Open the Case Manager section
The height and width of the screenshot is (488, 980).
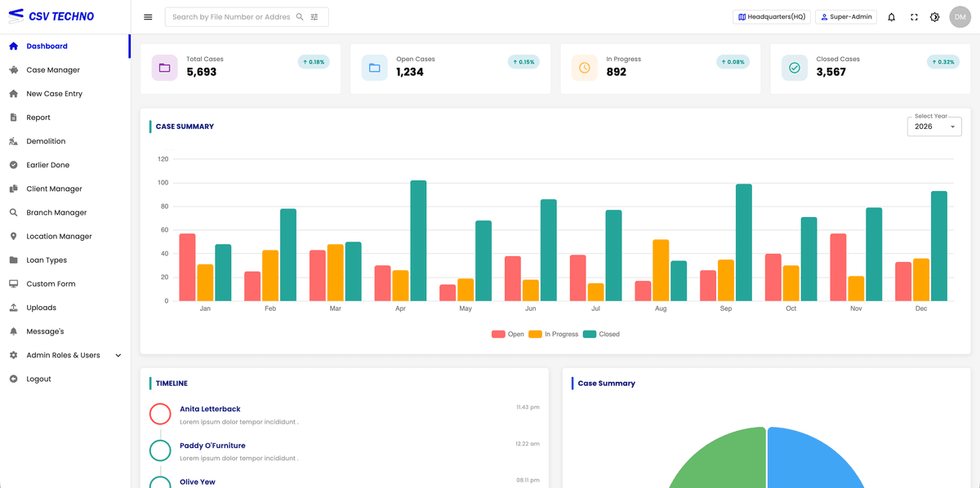click(x=54, y=70)
